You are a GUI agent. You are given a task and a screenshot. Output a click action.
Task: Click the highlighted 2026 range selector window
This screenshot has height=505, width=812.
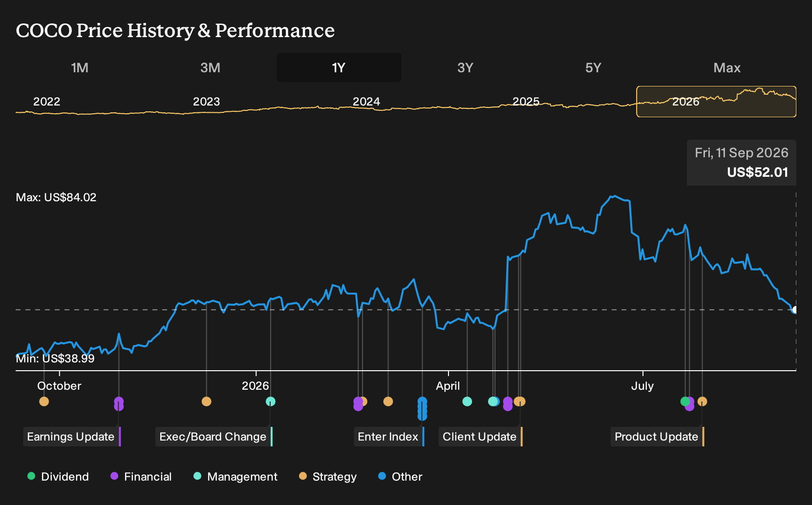pos(716,102)
